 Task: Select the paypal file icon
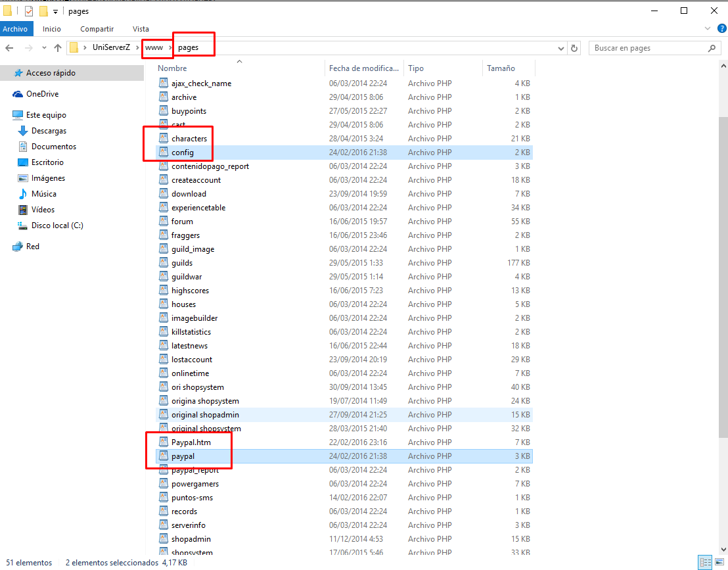(164, 456)
